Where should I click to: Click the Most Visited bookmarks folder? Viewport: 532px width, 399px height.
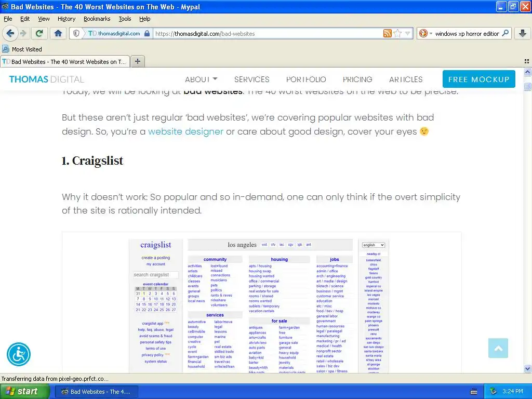pyautogui.click(x=22, y=49)
